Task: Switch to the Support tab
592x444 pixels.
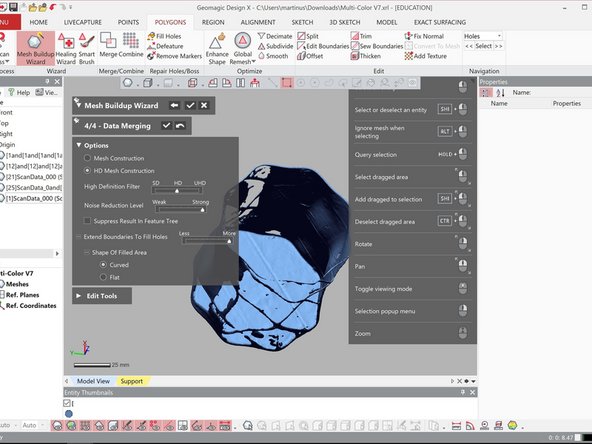Action: (x=132, y=381)
